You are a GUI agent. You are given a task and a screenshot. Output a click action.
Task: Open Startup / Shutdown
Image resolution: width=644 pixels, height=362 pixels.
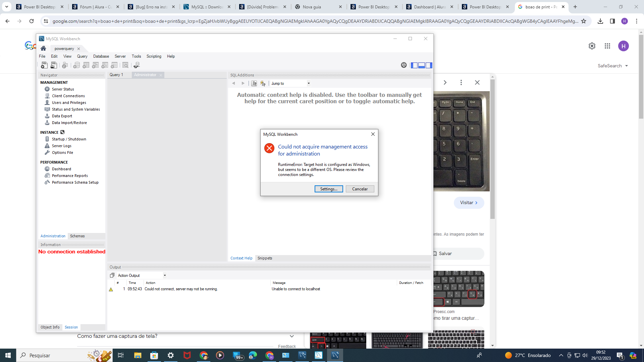click(69, 139)
